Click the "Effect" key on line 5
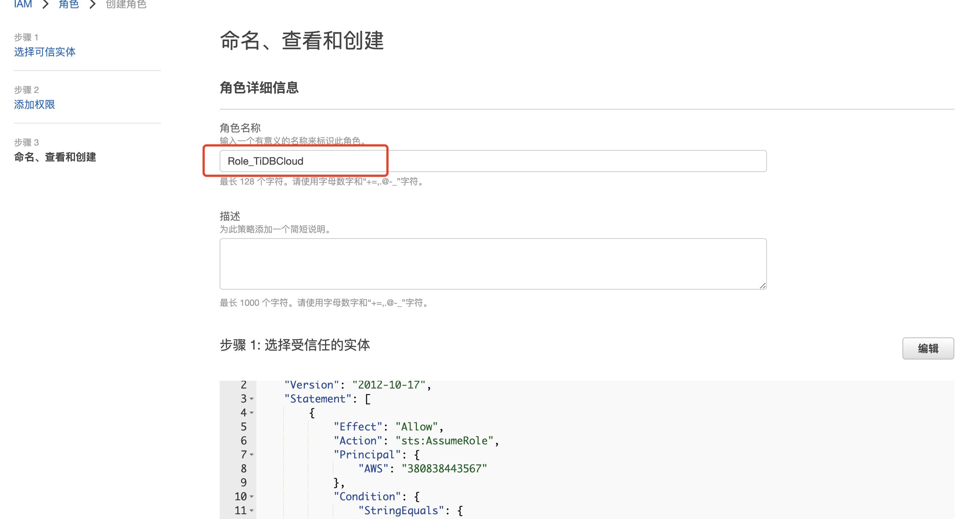Screen dimensions: 980x519 point(358,426)
